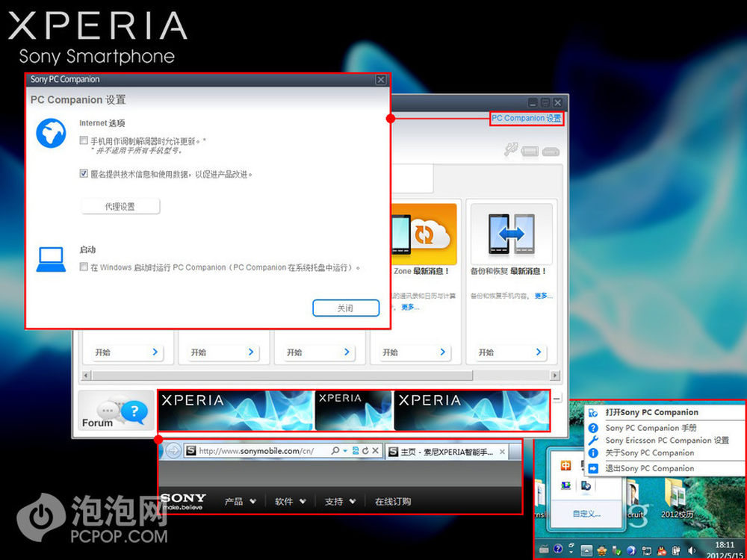This screenshot has height=560, width=747.
Task: Click the horizontal scrollbar thumb in main window
Action: [282, 376]
